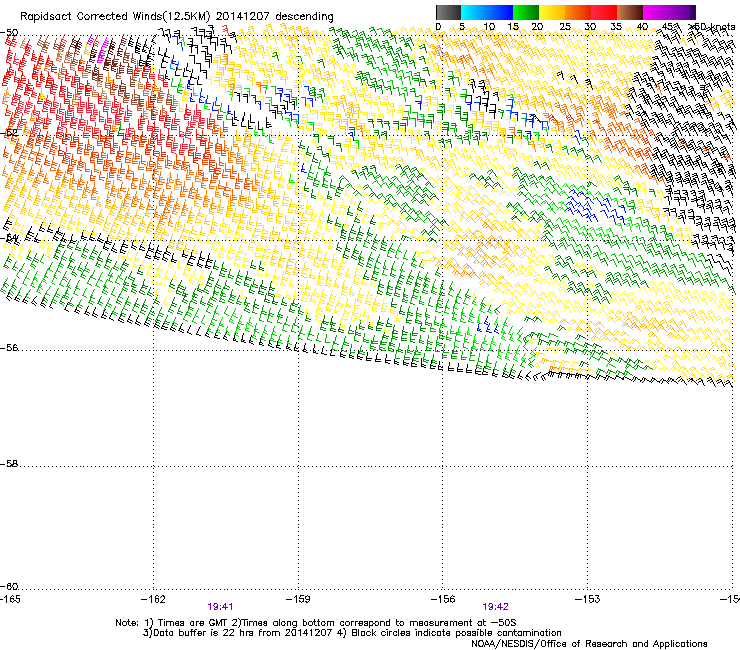
Task: Click the '35' label under the legend
Action: pyautogui.click(x=616, y=26)
